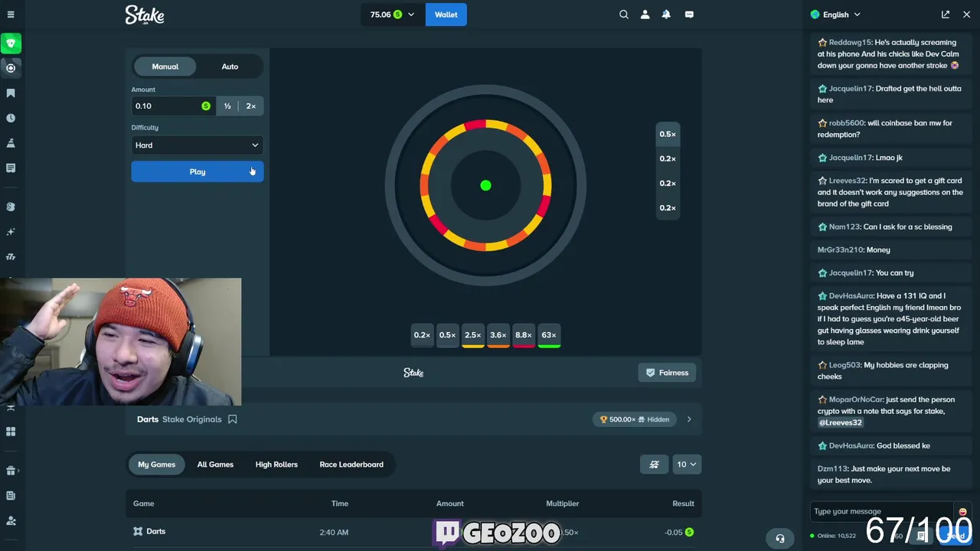Open the sports sidebar icon
Image resolution: width=980 pixels, height=551 pixels.
tap(11, 68)
